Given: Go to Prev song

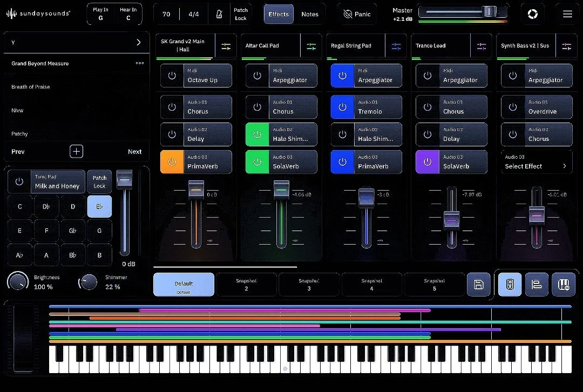Looking at the screenshot, I should 18,151.
